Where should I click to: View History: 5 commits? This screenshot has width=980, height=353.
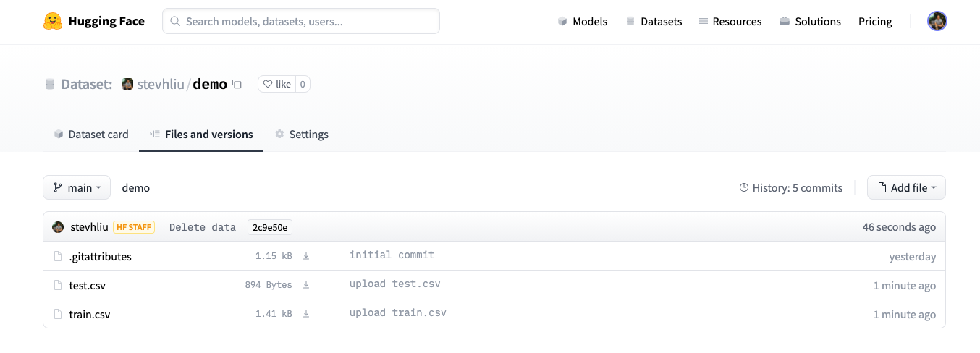coord(790,188)
